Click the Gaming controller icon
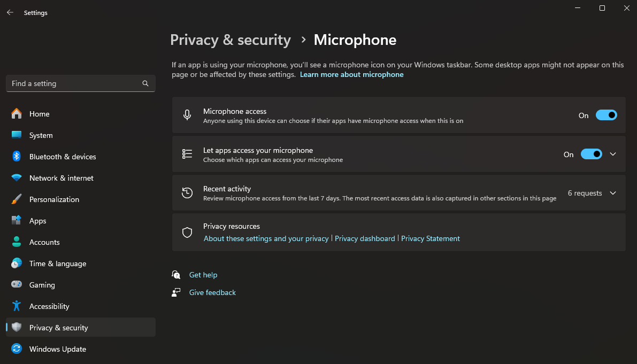637x364 pixels. [17, 285]
